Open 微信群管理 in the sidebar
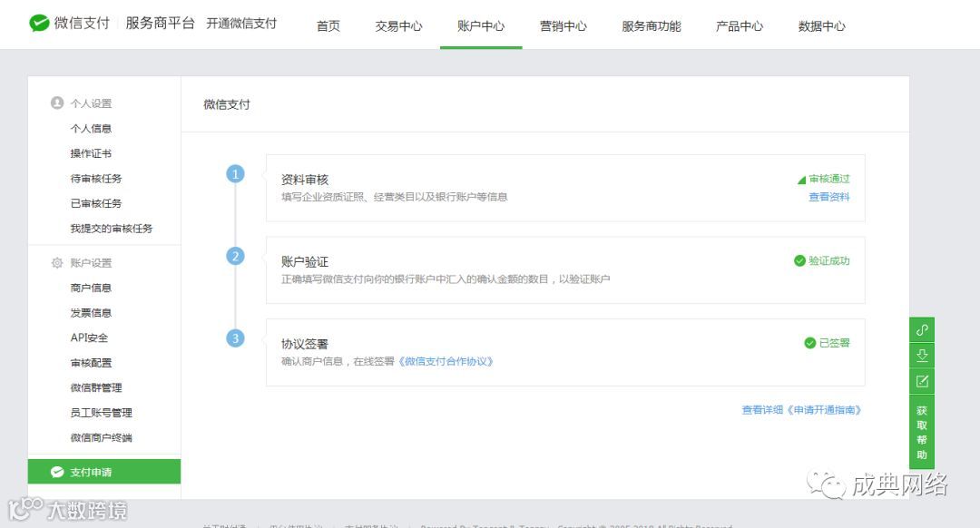This screenshot has width=980, height=528. click(x=95, y=387)
